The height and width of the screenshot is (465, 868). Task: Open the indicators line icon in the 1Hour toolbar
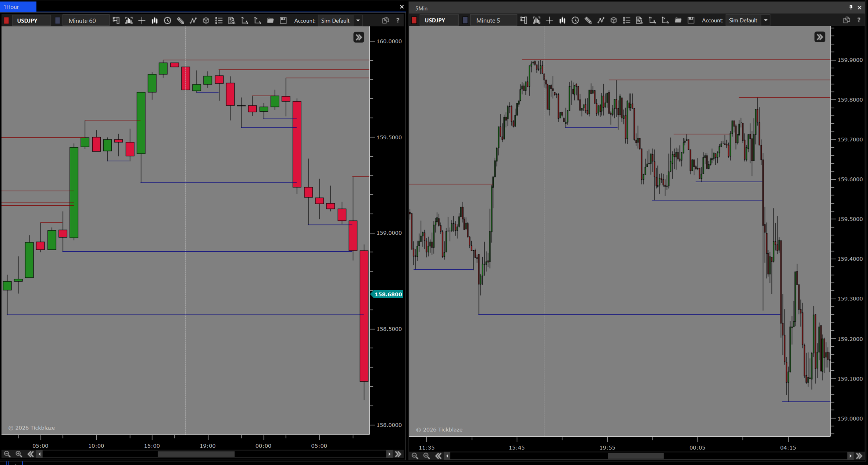point(193,21)
